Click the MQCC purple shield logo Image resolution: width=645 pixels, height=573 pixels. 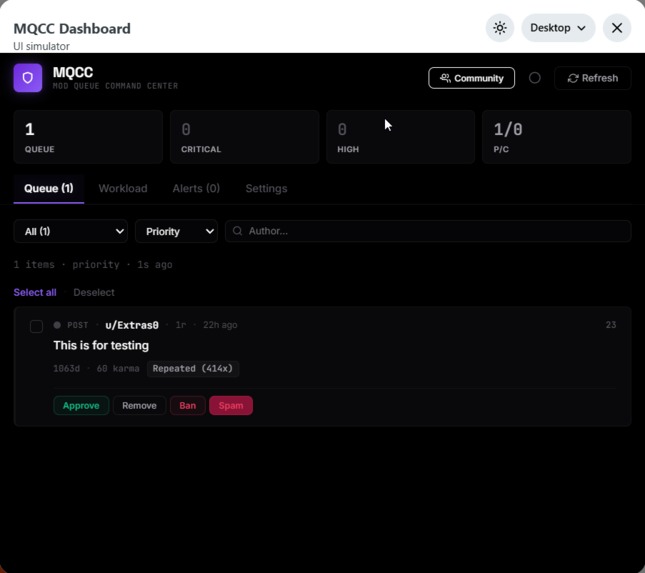tap(28, 78)
